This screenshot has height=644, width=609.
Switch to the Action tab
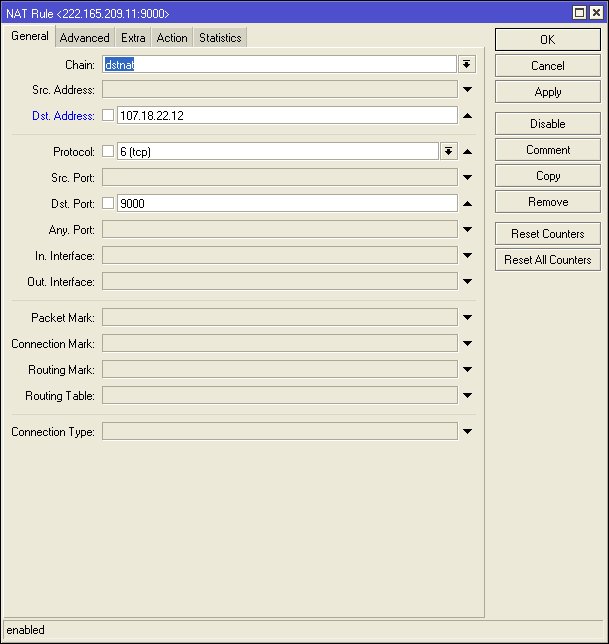171,38
